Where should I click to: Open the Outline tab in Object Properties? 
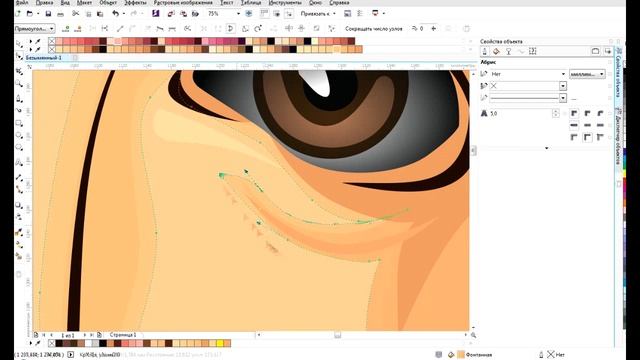pyautogui.click(x=484, y=51)
